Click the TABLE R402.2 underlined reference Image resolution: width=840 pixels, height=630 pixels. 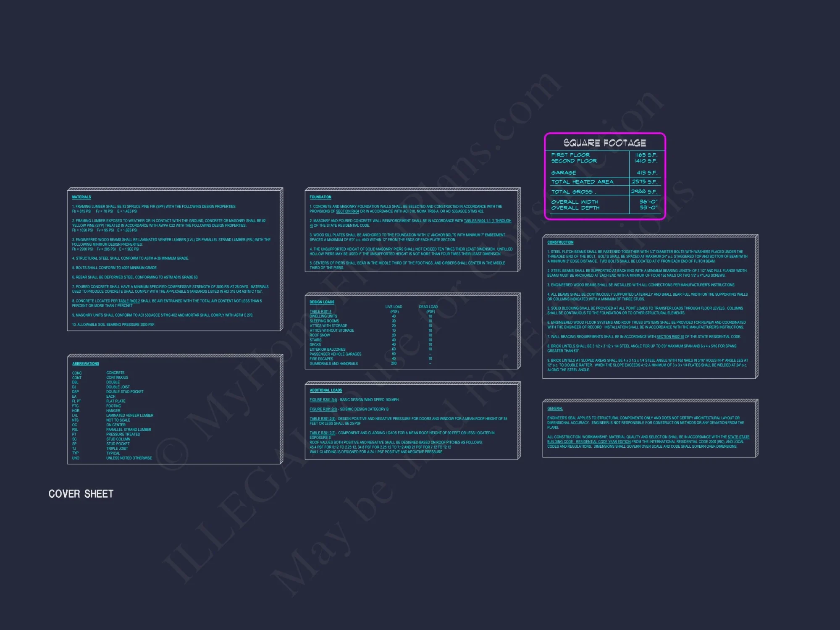(129, 301)
